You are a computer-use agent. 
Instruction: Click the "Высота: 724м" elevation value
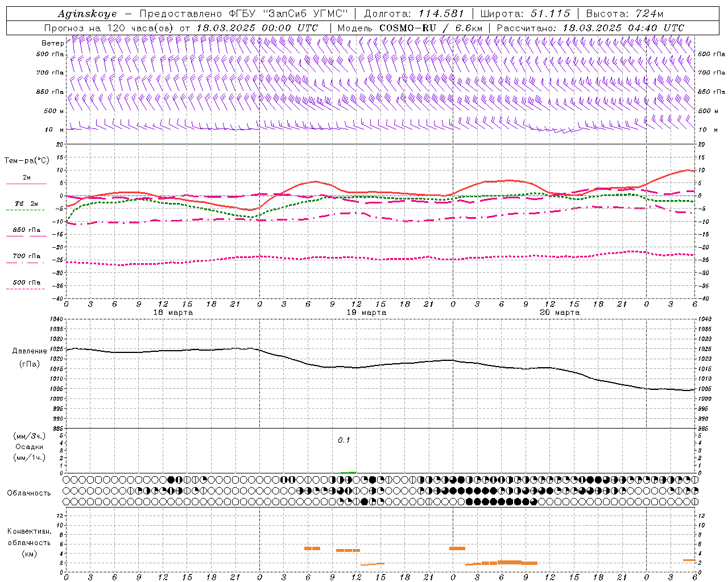click(x=624, y=14)
